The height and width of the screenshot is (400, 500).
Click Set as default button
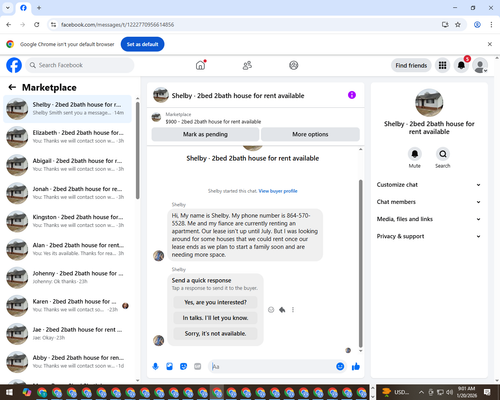coord(142,44)
